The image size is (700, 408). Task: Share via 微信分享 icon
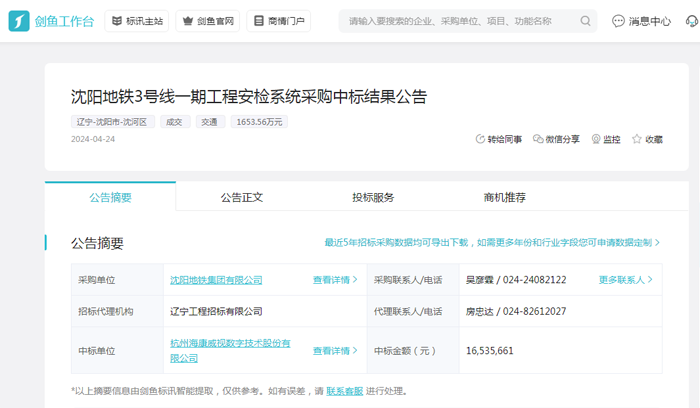click(556, 140)
